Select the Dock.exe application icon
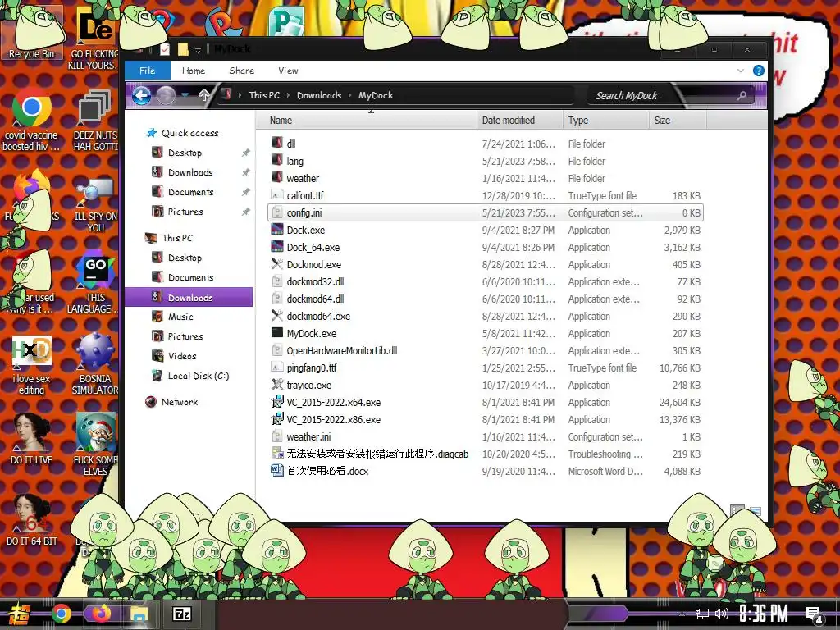 click(277, 230)
